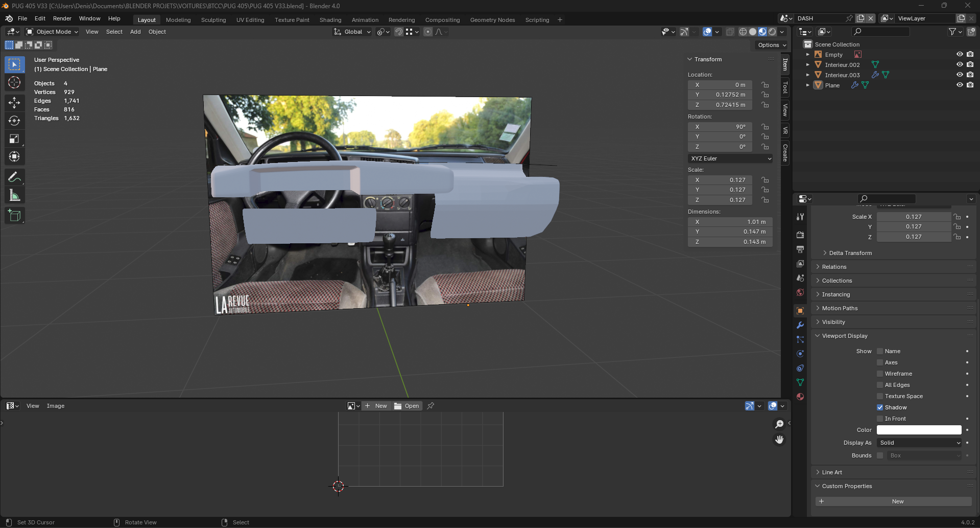Select the 3D Cursor tool
This screenshot has height=528, width=980.
(14, 83)
